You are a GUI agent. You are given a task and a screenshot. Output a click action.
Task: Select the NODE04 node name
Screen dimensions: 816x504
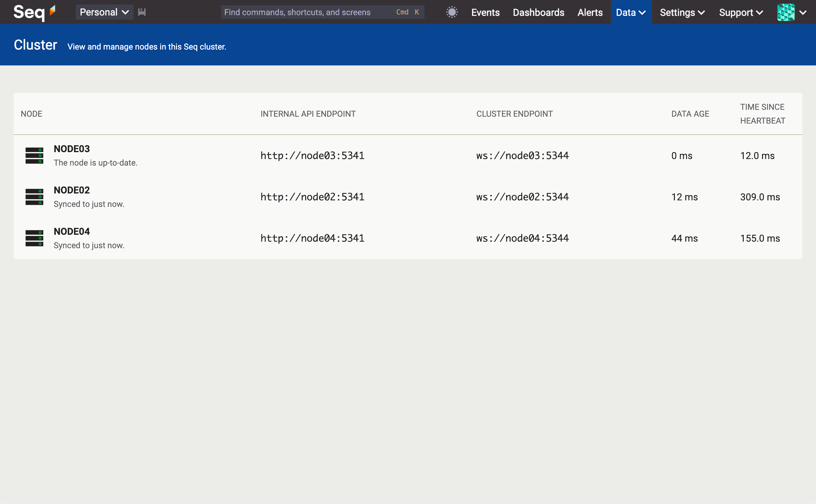72,231
